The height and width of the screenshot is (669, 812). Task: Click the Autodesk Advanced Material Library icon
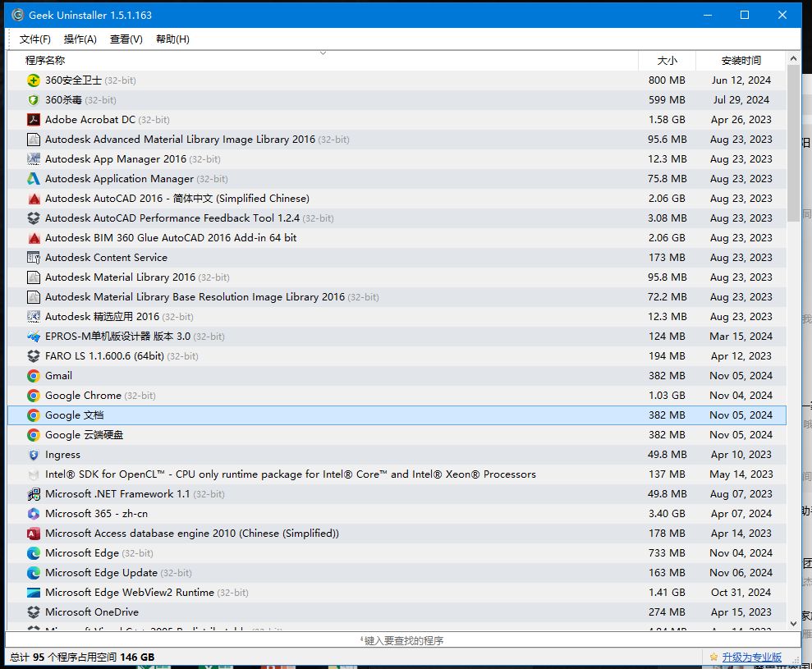click(33, 140)
